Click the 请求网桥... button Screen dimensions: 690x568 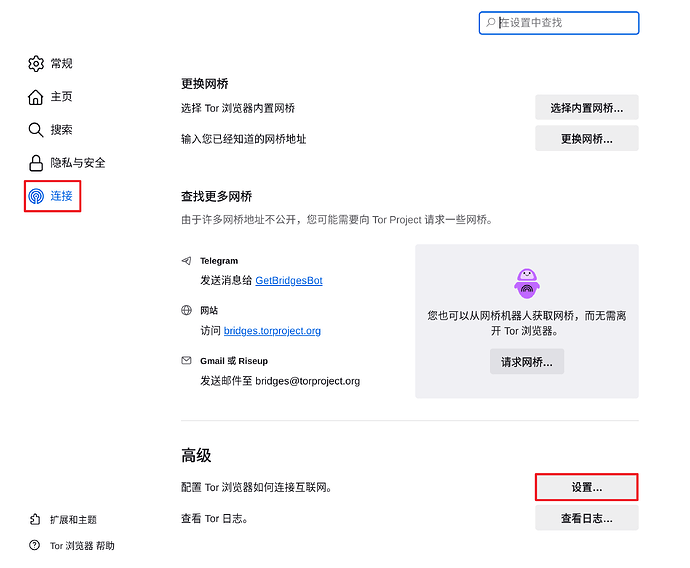pyautogui.click(x=527, y=362)
